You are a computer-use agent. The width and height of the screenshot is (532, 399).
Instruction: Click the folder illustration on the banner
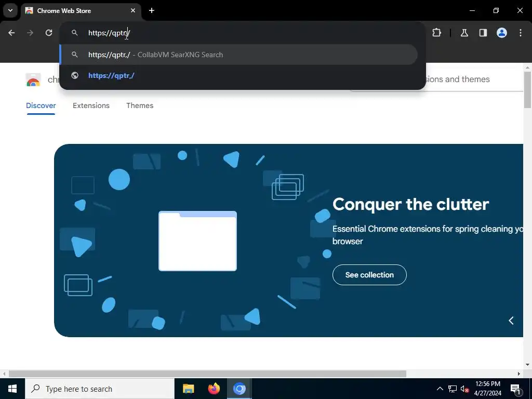pos(197,241)
